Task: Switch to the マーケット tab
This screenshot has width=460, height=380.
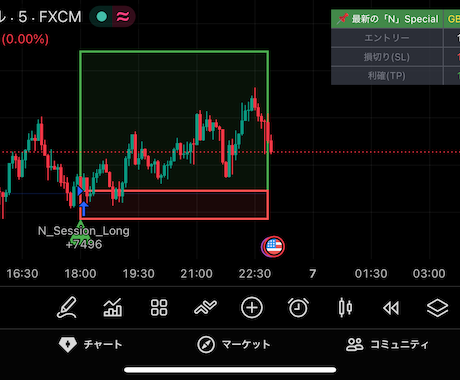Action: point(234,344)
